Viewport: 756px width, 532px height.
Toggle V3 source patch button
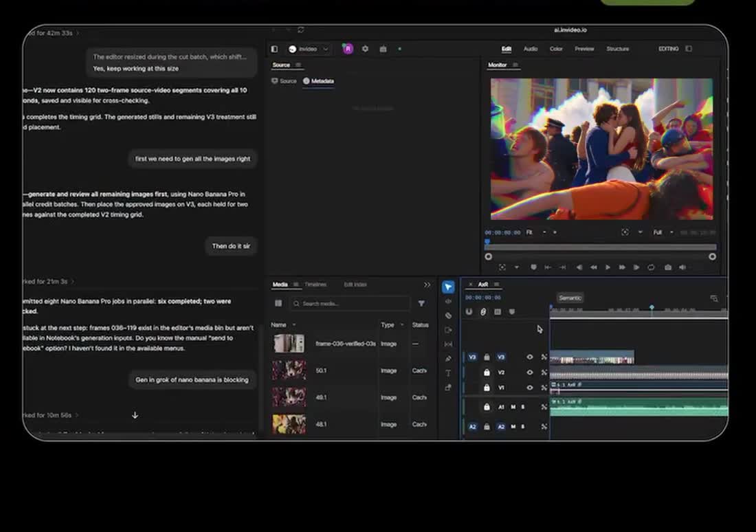(x=472, y=357)
